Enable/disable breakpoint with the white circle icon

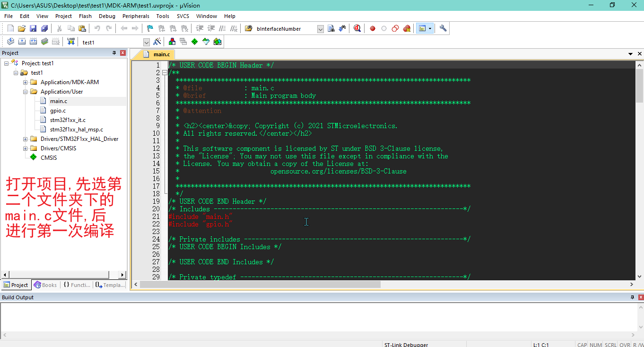(384, 28)
